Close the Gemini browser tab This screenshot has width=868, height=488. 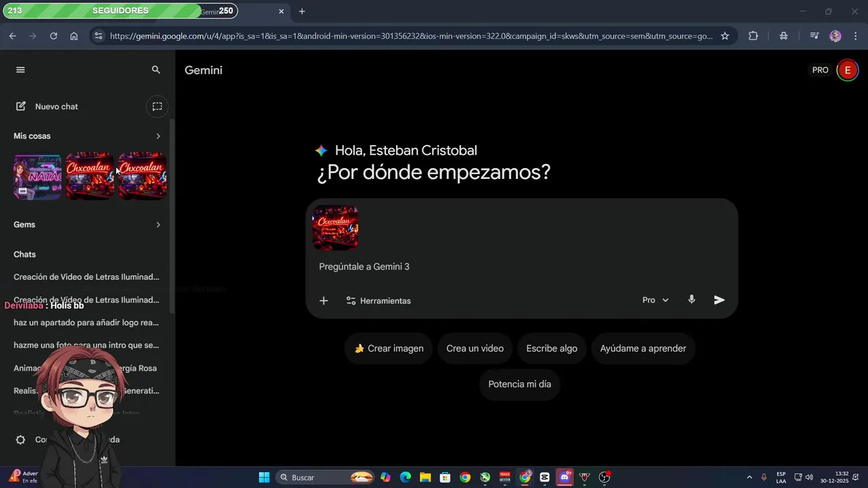[281, 12]
